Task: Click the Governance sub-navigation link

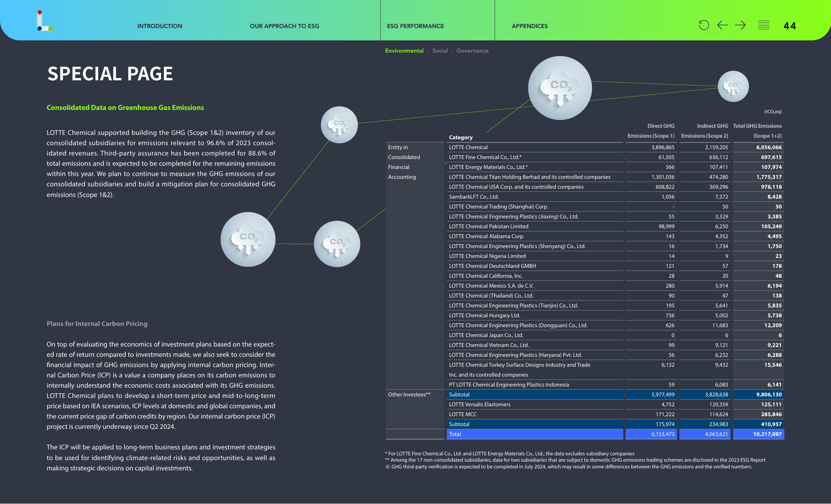Action: pyautogui.click(x=472, y=51)
